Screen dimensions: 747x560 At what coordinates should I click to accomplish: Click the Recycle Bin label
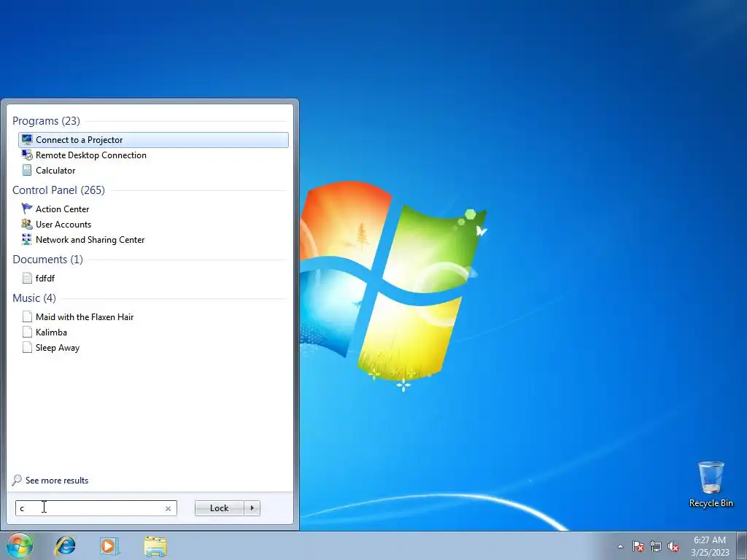pos(711,503)
